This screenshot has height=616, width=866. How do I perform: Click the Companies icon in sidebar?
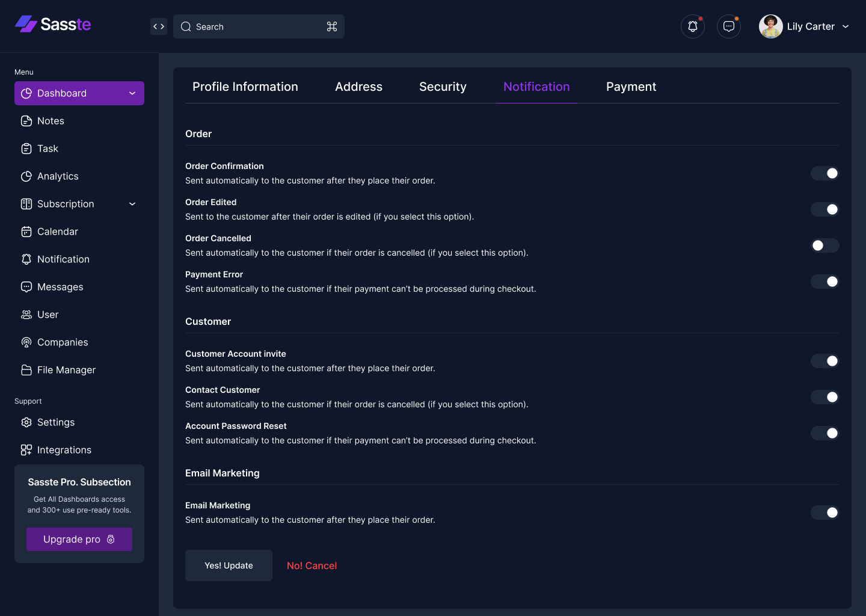tap(26, 342)
